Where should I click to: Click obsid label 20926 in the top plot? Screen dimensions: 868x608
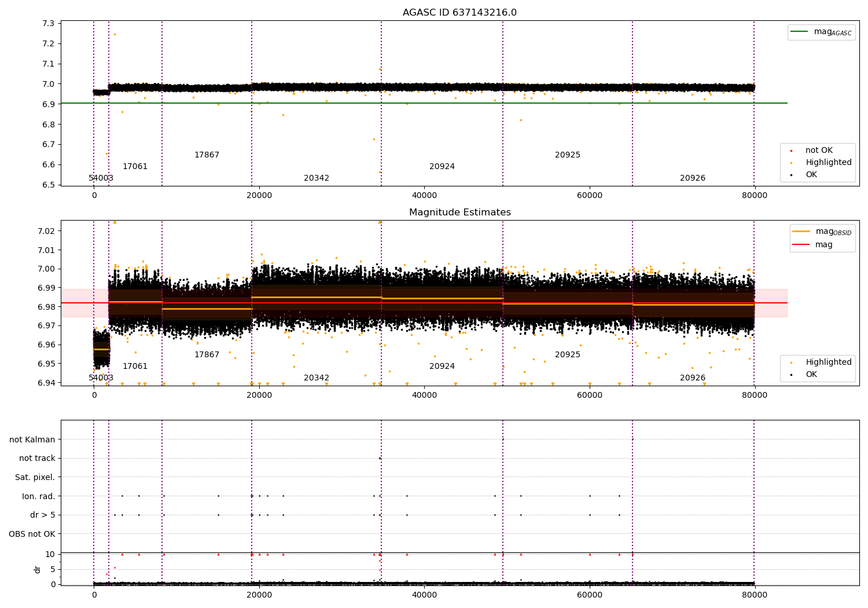693,178
